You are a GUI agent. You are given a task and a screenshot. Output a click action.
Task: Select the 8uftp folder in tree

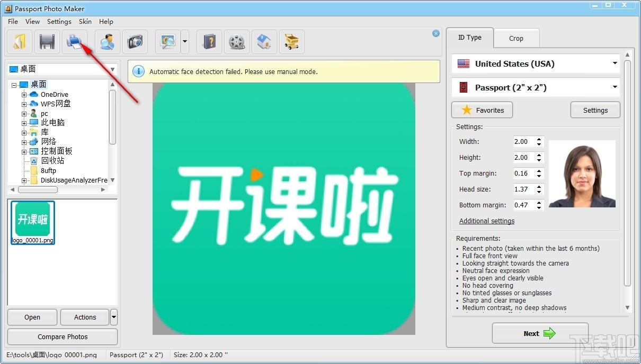[x=48, y=170]
